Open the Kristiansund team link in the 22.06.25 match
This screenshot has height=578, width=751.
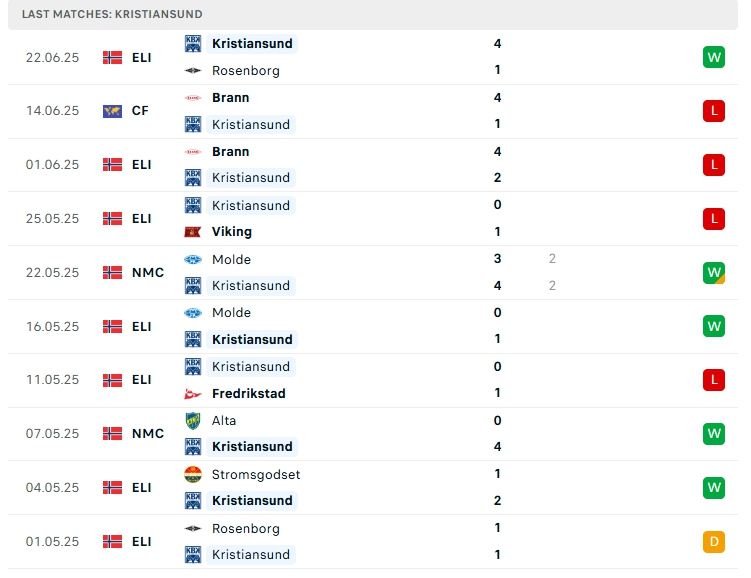[252, 44]
